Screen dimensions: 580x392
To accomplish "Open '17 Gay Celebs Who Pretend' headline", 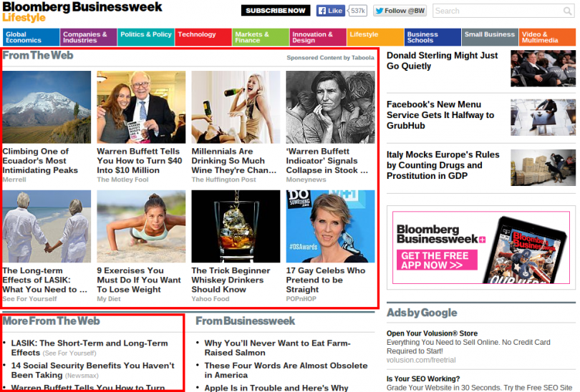I will pyautogui.click(x=326, y=280).
